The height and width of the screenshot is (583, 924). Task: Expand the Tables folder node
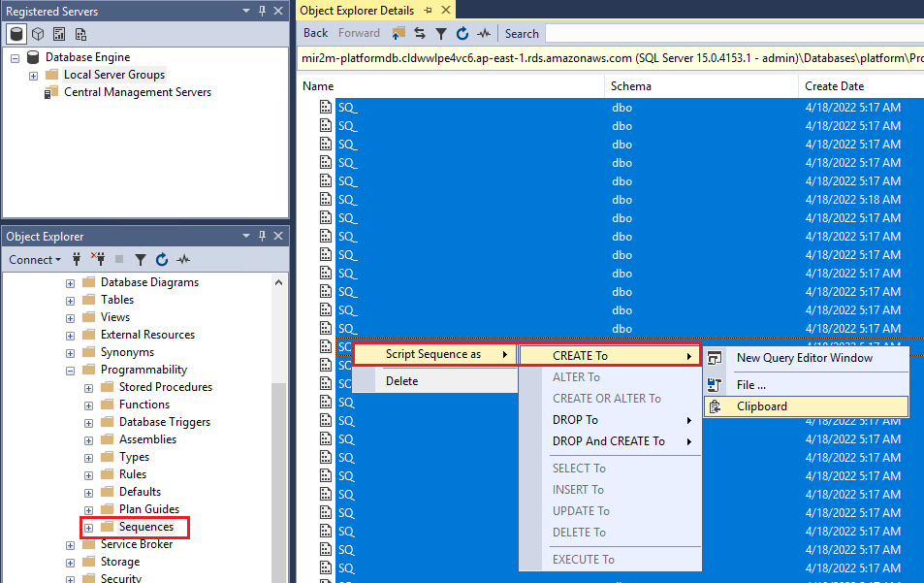70,302
